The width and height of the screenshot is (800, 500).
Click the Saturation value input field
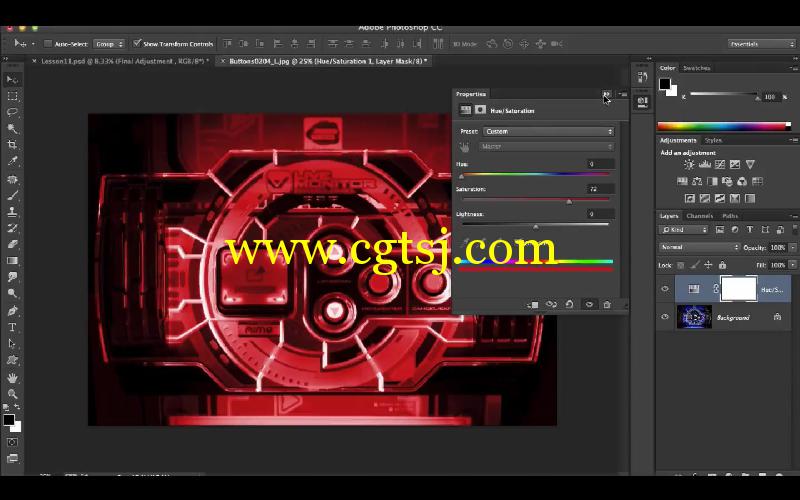tap(600, 189)
